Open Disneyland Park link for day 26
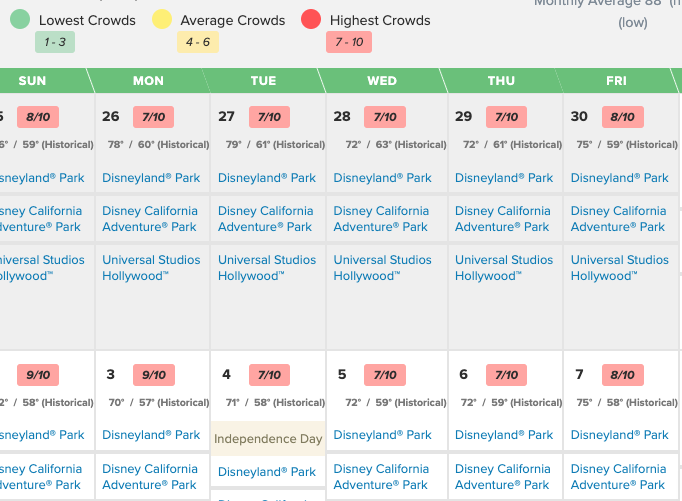682x501 pixels. coord(151,178)
